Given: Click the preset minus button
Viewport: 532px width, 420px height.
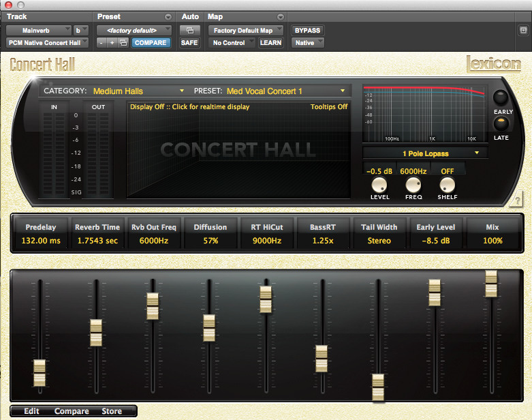Looking at the screenshot, I should tap(101, 43).
